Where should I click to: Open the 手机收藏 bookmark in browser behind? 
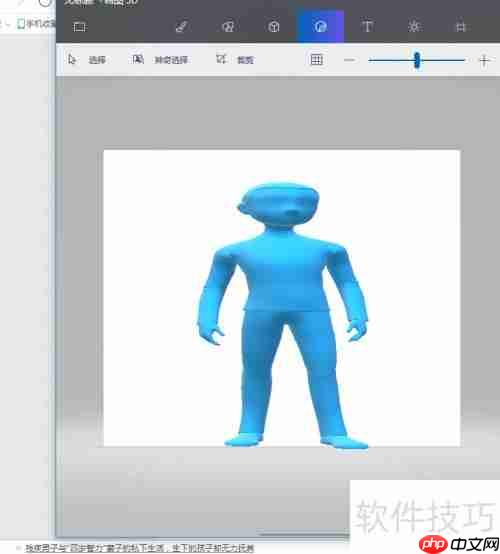click(x=36, y=24)
